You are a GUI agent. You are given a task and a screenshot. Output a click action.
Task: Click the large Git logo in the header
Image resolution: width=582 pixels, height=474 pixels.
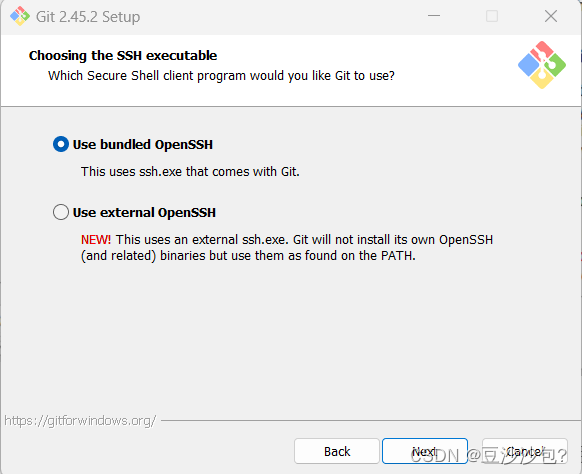[x=542, y=65]
